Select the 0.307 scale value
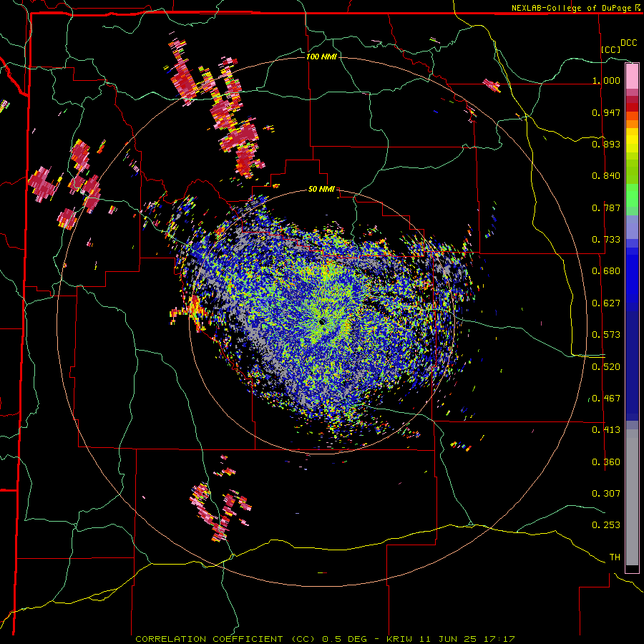 click(x=606, y=493)
